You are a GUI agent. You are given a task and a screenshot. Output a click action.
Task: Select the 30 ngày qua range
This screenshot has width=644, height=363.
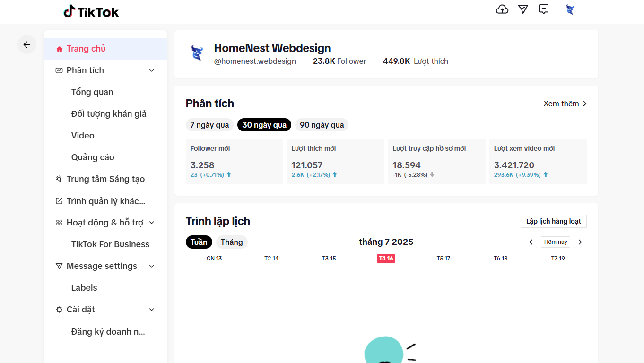pyautogui.click(x=264, y=125)
